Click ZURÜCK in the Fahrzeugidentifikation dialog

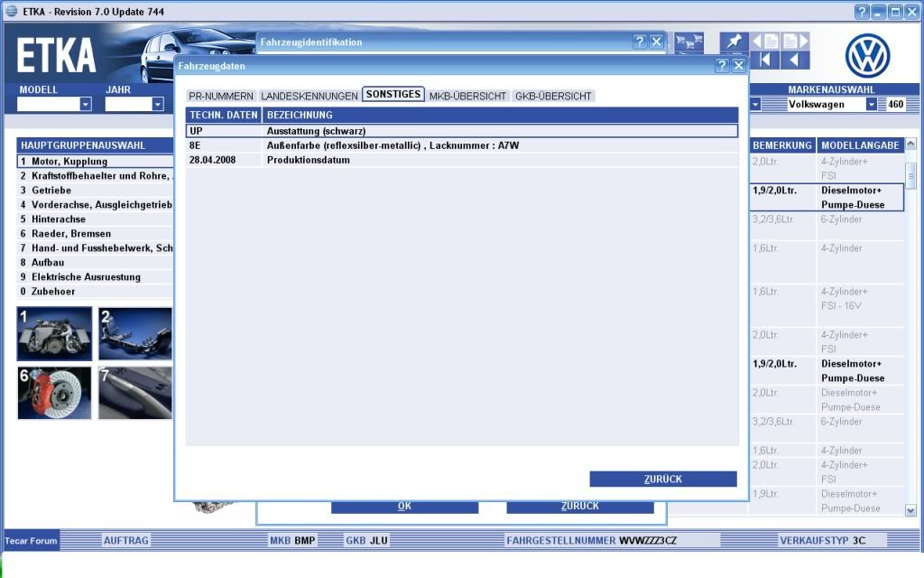tap(580, 507)
